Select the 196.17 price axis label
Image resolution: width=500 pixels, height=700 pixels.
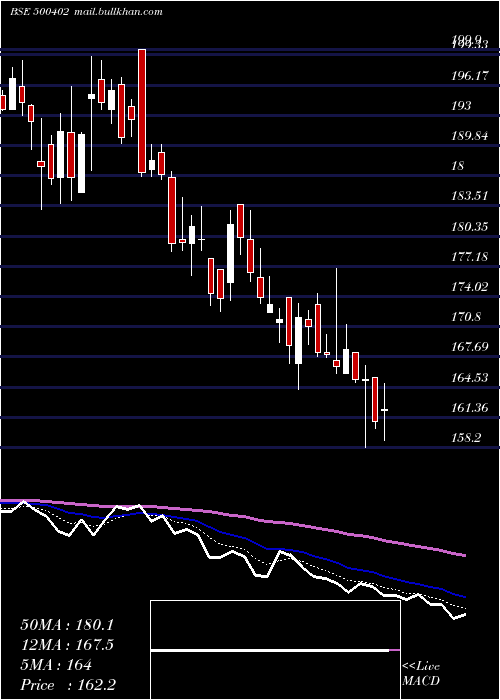(470, 76)
